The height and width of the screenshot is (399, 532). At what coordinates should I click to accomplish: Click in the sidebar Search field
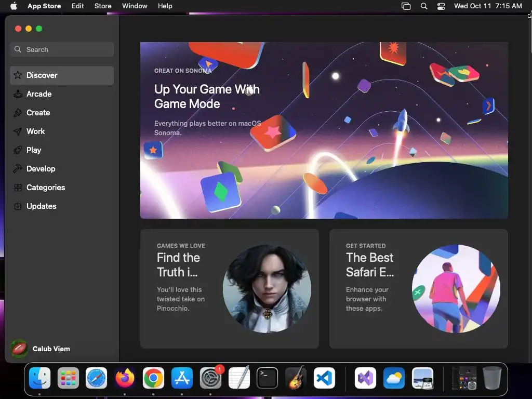[62, 49]
